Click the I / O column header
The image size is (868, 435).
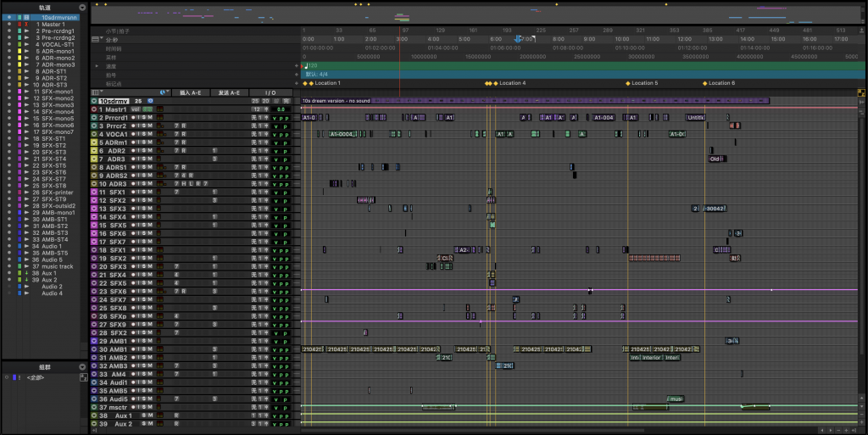(270, 92)
